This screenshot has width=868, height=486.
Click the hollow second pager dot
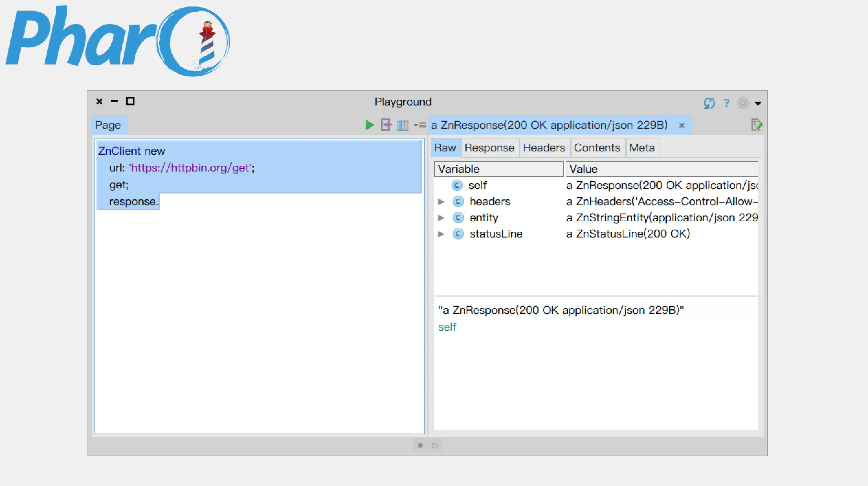pyautogui.click(x=435, y=446)
